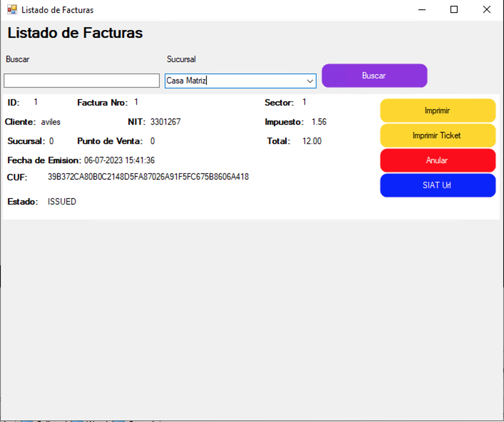Click the client name aviles
This screenshot has height=422, width=504.
point(51,122)
